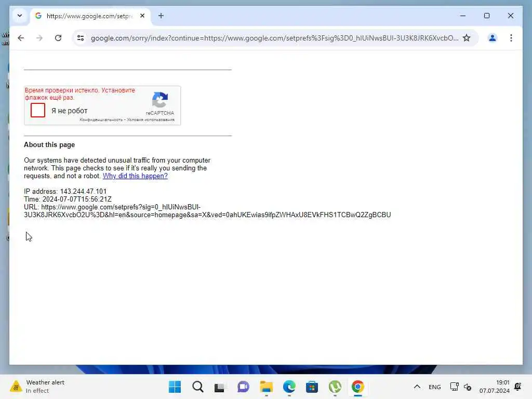Viewport: 532px width, 399px height.
Task: Open the muted volume tray icon
Action: click(x=467, y=387)
